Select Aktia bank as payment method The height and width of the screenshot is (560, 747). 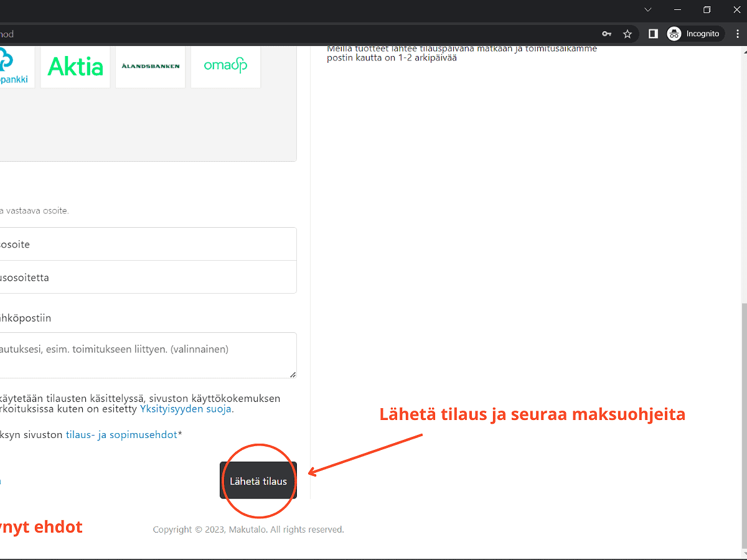click(75, 67)
